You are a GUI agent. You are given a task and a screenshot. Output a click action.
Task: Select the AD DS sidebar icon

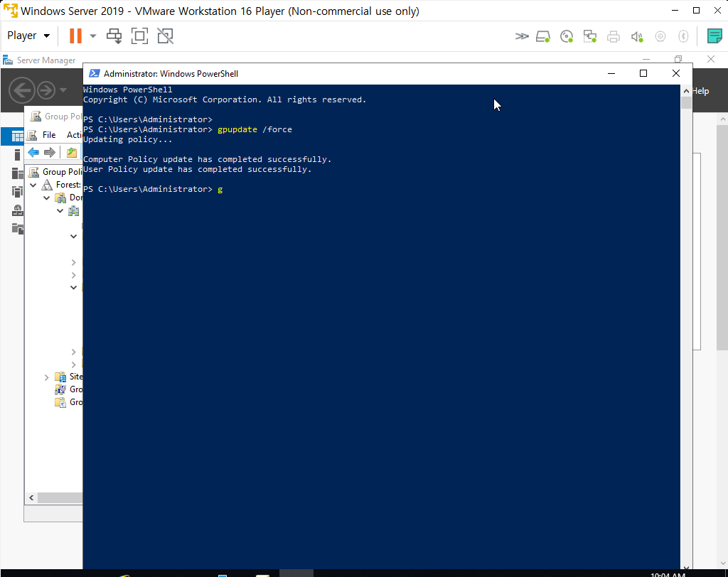point(17,191)
